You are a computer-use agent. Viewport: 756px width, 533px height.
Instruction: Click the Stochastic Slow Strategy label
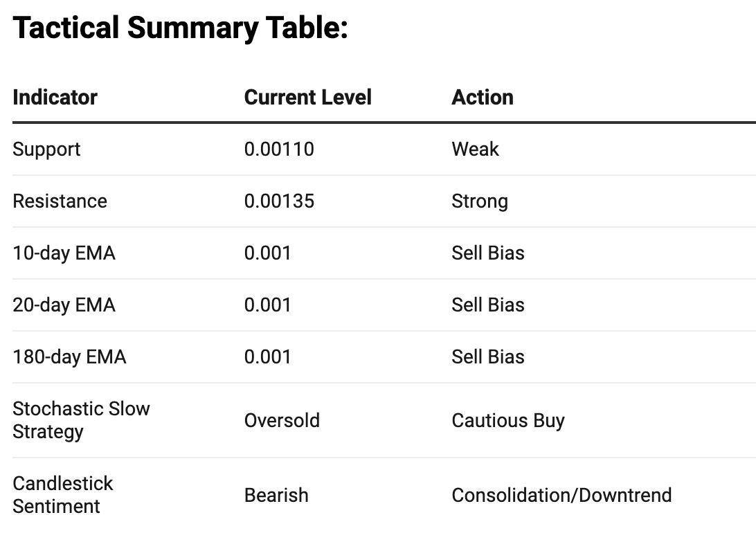click(81, 420)
